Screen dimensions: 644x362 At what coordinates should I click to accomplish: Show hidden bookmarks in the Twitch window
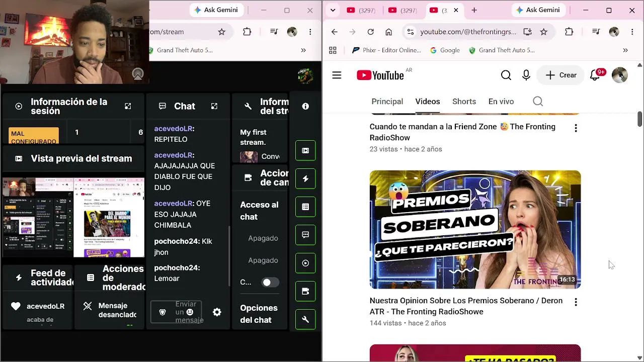(303, 50)
